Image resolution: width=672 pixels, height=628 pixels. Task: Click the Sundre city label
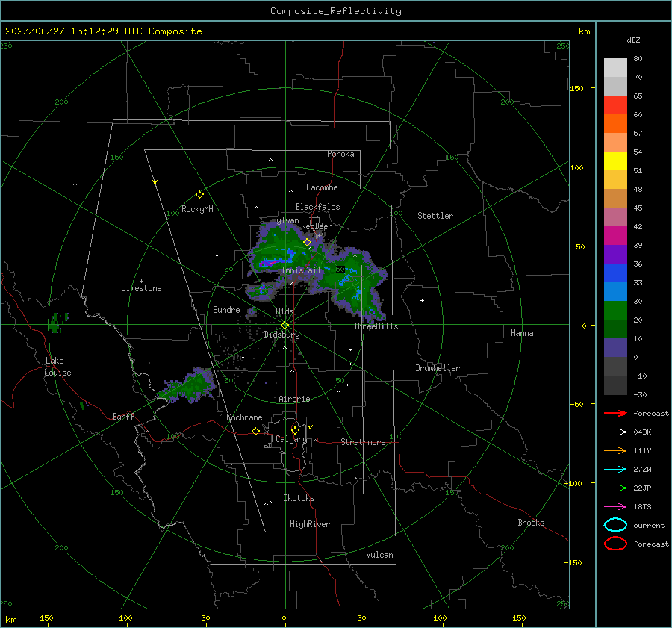[x=226, y=310]
